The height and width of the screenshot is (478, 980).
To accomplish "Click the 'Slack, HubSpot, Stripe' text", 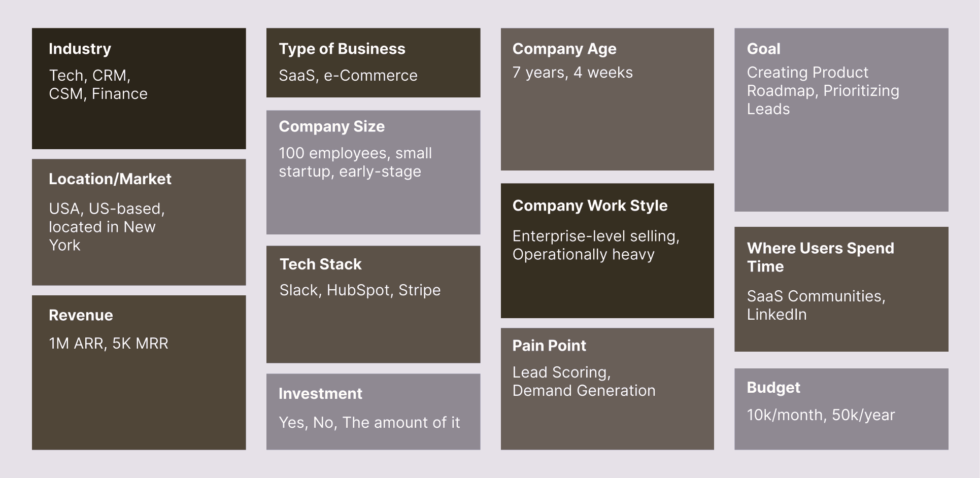I will [x=360, y=290].
